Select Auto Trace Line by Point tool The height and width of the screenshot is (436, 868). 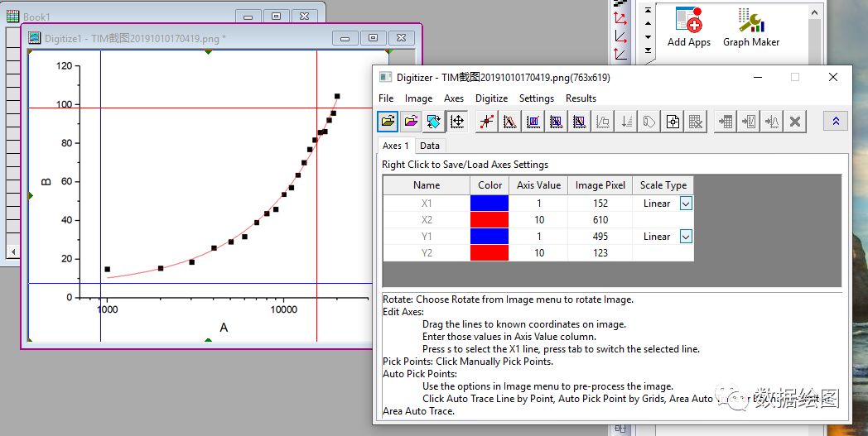[x=510, y=121]
